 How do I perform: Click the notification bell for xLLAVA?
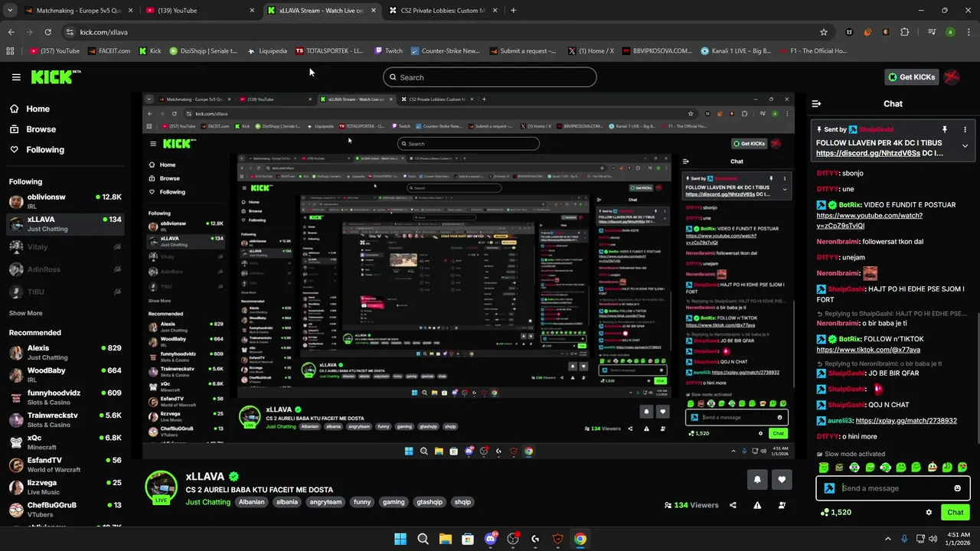757,480
